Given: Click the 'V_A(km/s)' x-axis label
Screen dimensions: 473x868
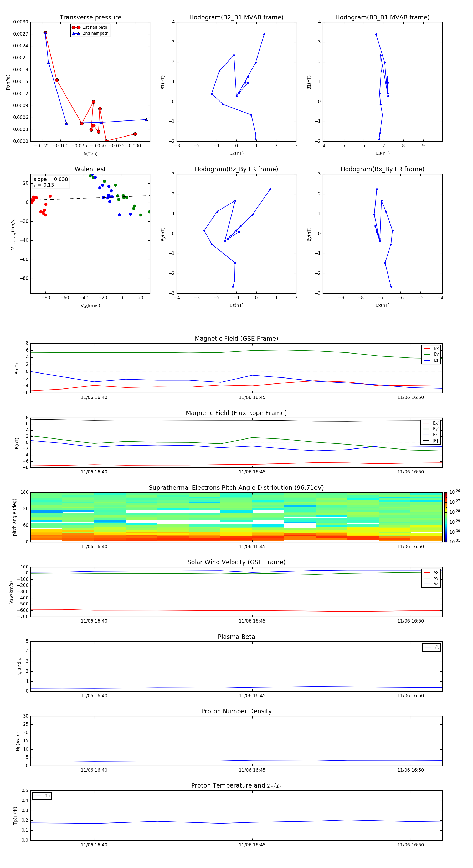Looking at the screenshot, I should (90, 306).
